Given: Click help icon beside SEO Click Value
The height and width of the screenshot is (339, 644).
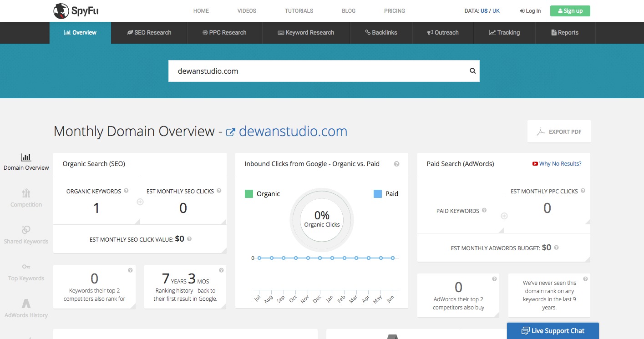Looking at the screenshot, I should coord(189,239).
